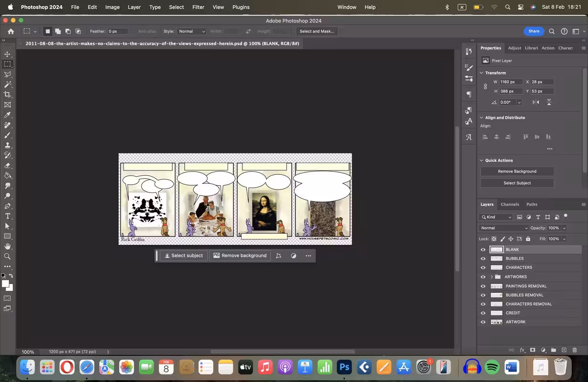Toggle link between width and height
Image resolution: width=588 pixels, height=382 pixels.
coord(485,86)
